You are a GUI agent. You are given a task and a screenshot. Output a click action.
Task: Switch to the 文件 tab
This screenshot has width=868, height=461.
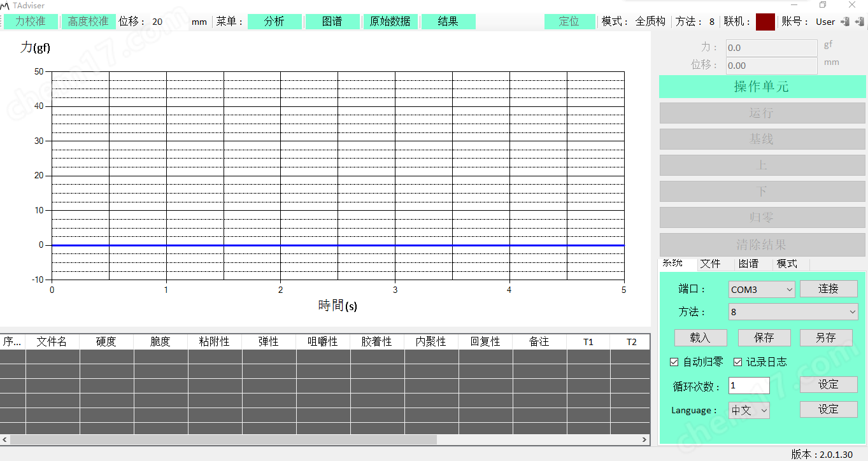711,264
